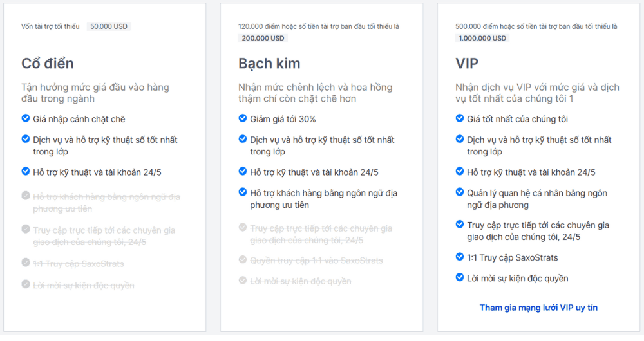Click the "50.000 USD" minimum funding badge
The width and height of the screenshot is (644, 341).
click(109, 26)
